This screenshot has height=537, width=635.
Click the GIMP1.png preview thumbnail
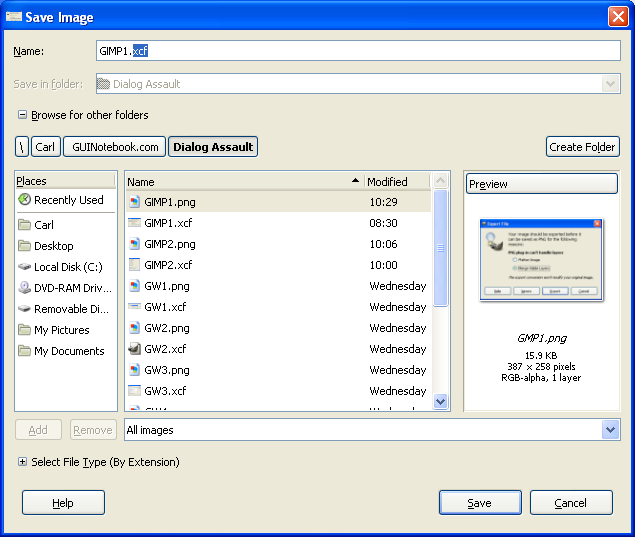[540, 260]
